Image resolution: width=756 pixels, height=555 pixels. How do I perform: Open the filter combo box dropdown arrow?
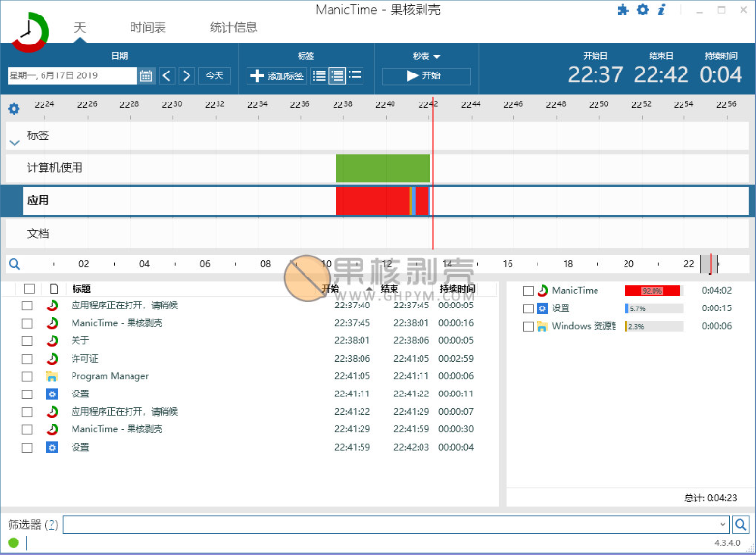[723, 524]
